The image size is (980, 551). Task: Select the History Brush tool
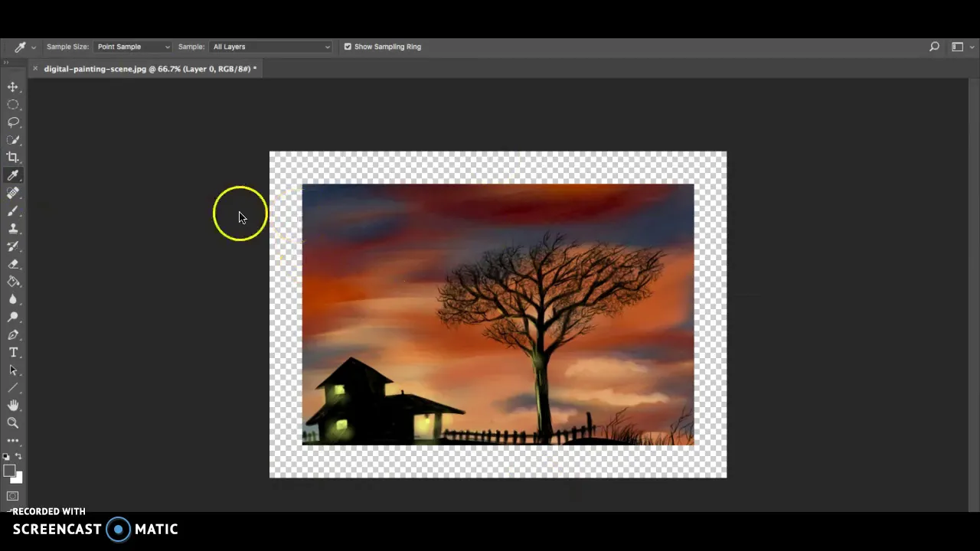13,246
